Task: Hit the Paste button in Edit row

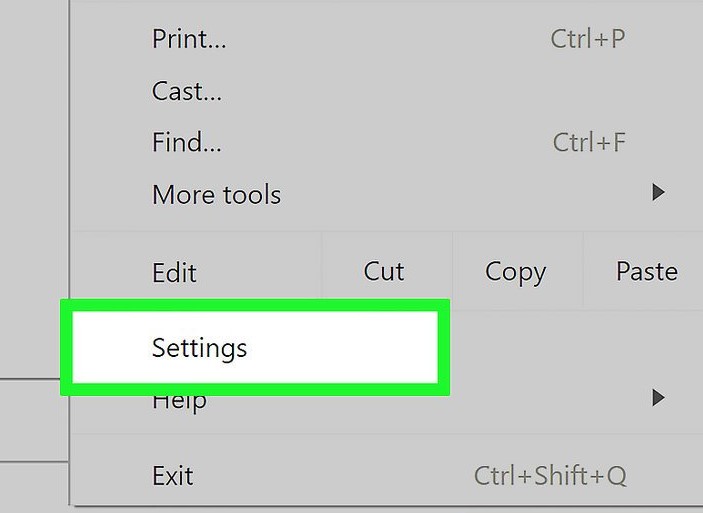Action: 647,272
